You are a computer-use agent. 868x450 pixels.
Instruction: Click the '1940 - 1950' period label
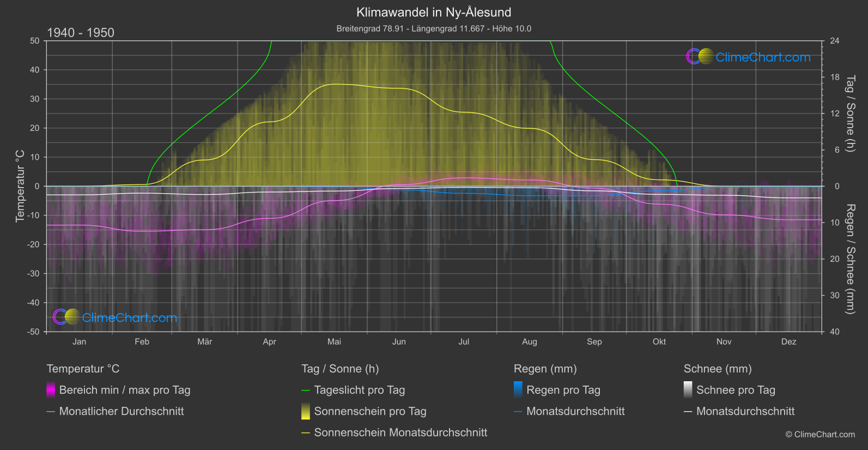pos(81,33)
